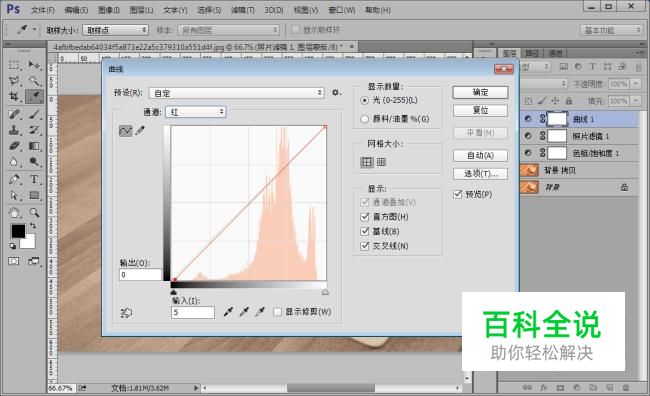Click the fx layer style icon in Layers panel
The image size is (650, 396).
point(543,388)
